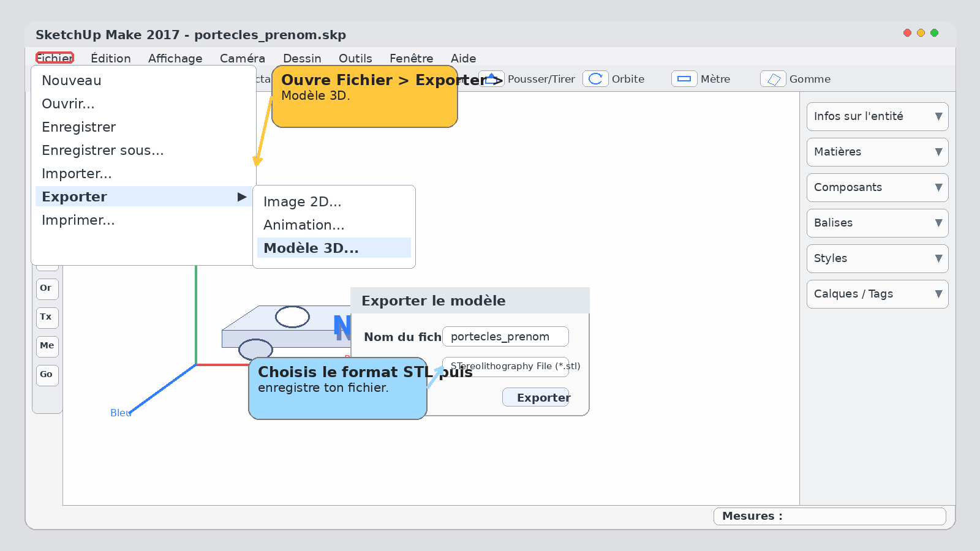Select Image 2D... in Exporter submenu
Image resolution: width=980 pixels, height=551 pixels.
pos(334,201)
